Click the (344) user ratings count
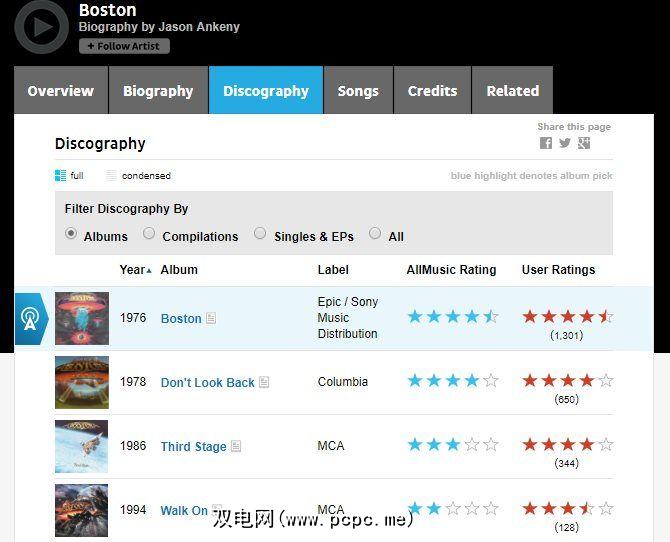Screen dimensions: 670x542 click(567, 463)
